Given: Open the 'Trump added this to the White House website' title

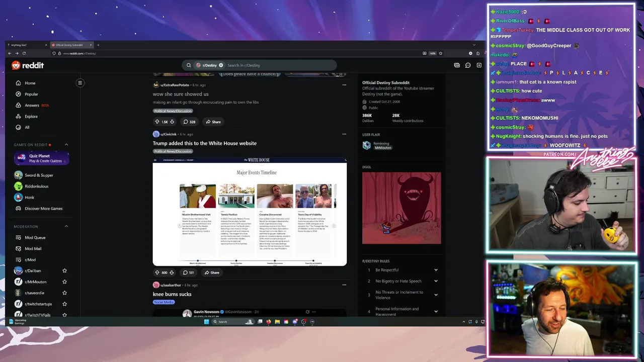Looking at the screenshot, I should pos(205,143).
